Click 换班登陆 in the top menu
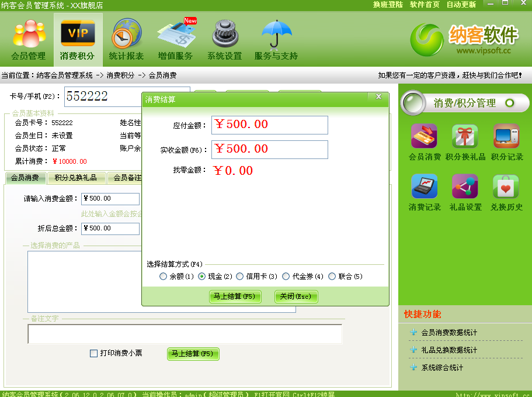This screenshot has height=397, width=532. coord(388,5)
